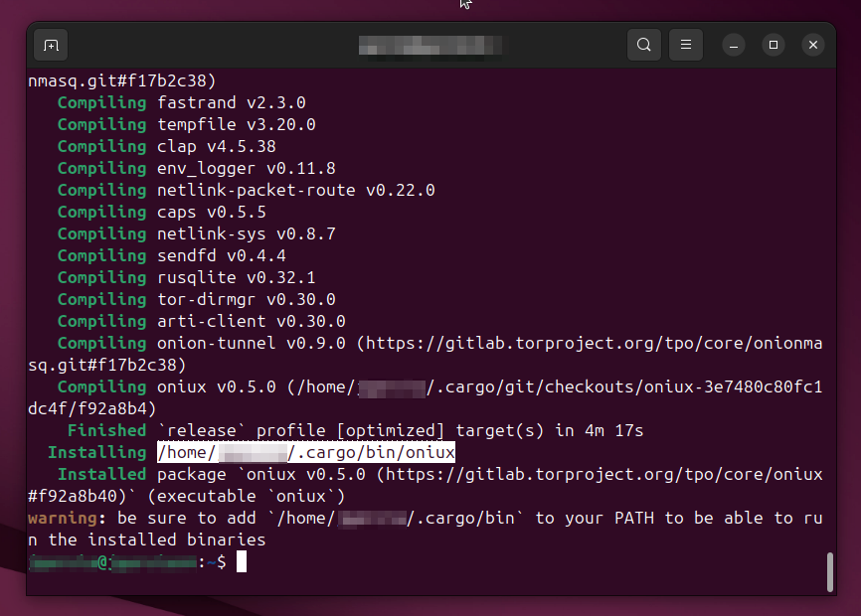The height and width of the screenshot is (616, 861).
Task: Open a new terminal tab
Action: 51,45
